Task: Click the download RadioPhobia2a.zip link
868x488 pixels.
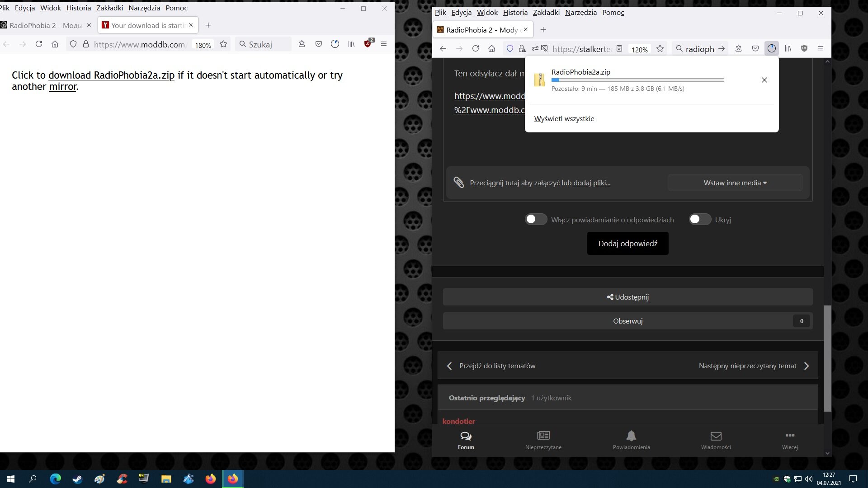Action: [111, 75]
